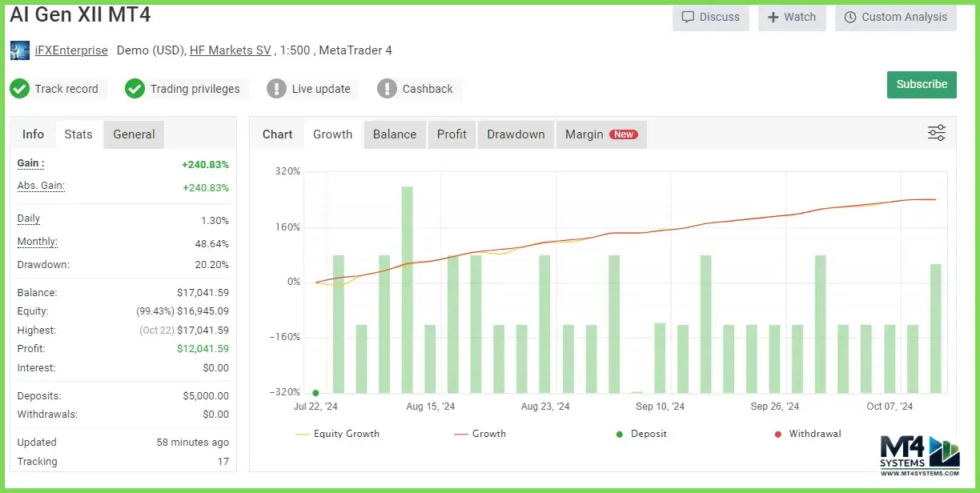Switch to the Info tab

pos(34,134)
